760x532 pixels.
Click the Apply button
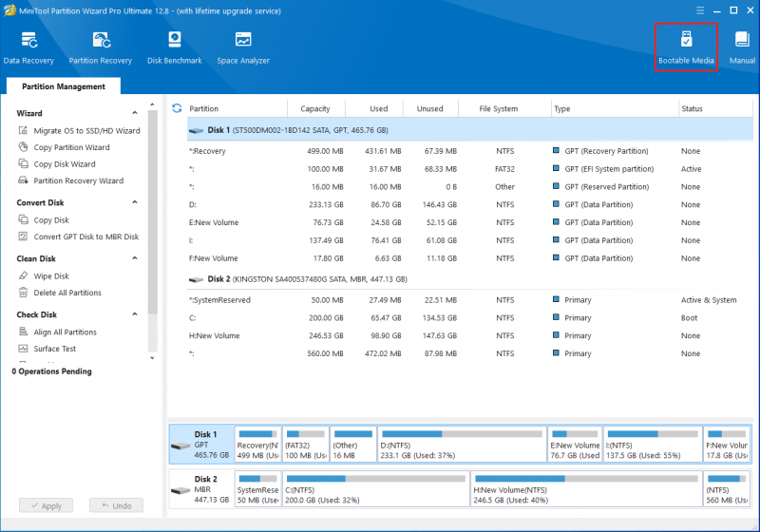46,505
